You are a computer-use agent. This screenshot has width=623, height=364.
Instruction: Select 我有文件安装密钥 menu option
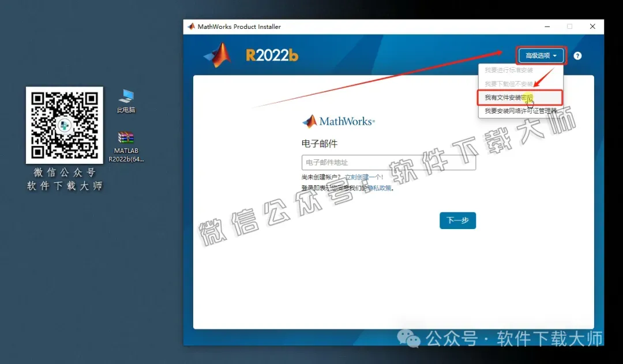coord(520,97)
